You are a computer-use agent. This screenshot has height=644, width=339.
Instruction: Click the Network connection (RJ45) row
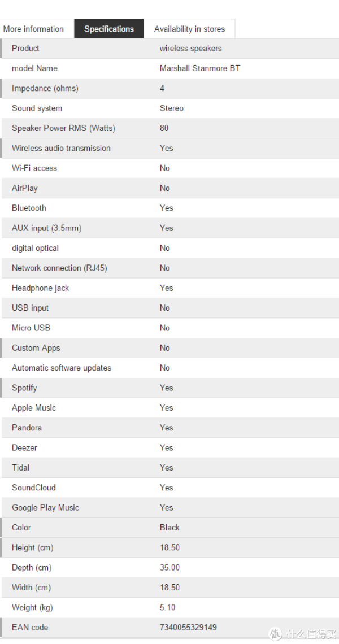click(x=169, y=268)
